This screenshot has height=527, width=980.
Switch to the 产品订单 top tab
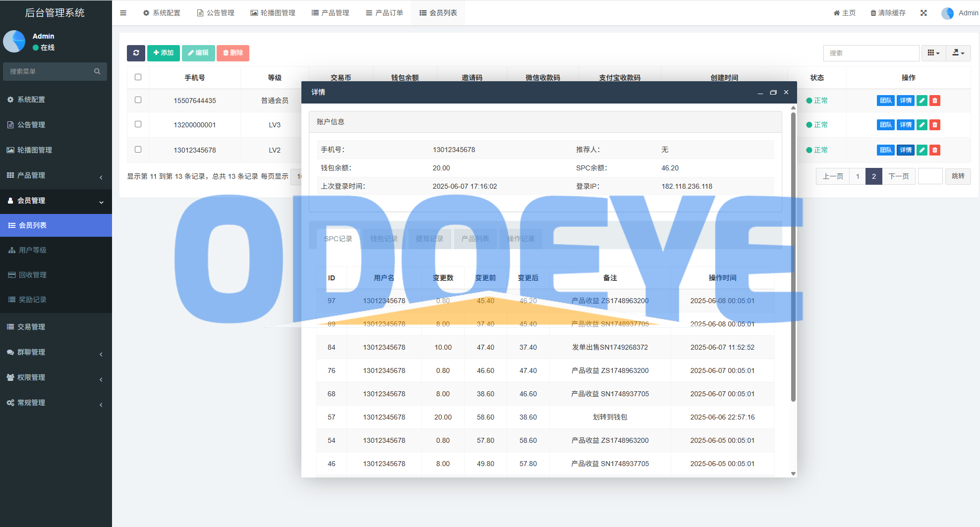[384, 13]
